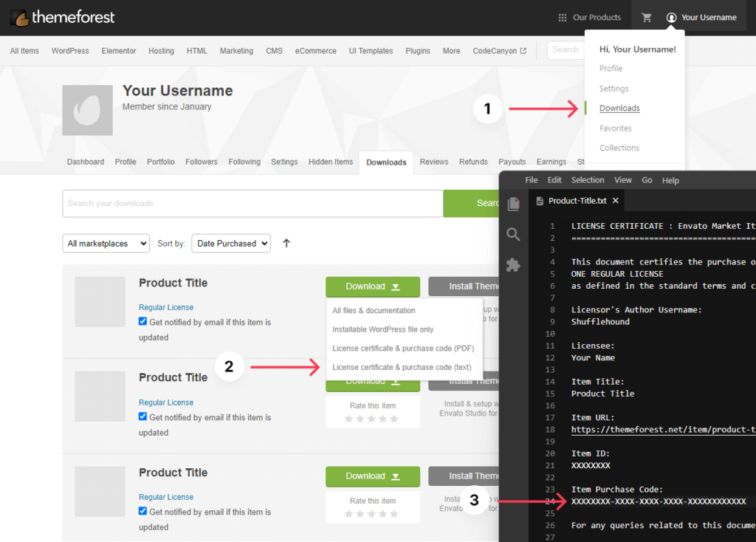Viewport: 756px width, 542px height.
Task: Open the shopping cart icon
Action: point(647,18)
